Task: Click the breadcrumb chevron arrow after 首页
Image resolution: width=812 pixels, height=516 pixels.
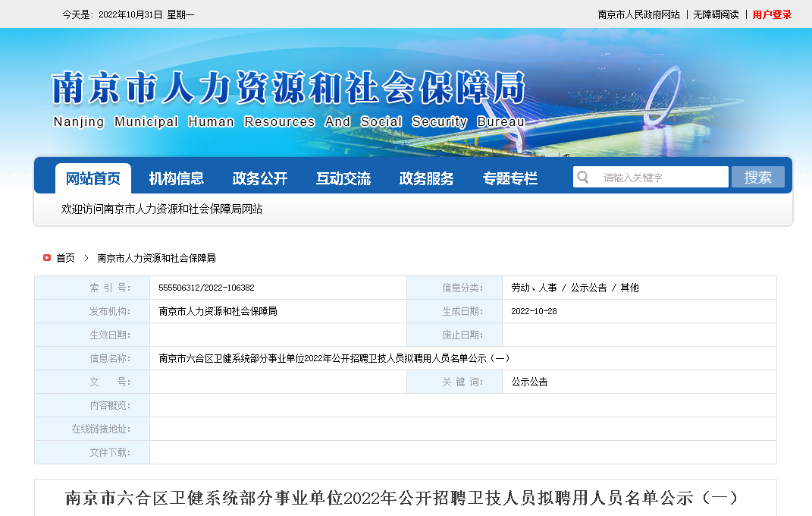Action: [x=86, y=258]
